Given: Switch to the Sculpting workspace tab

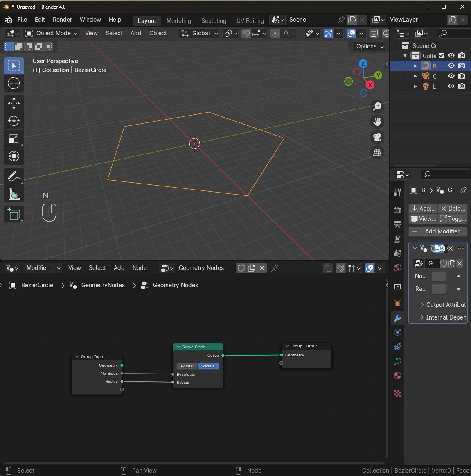Looking at the screenshot, I should [x=214, y=20].
